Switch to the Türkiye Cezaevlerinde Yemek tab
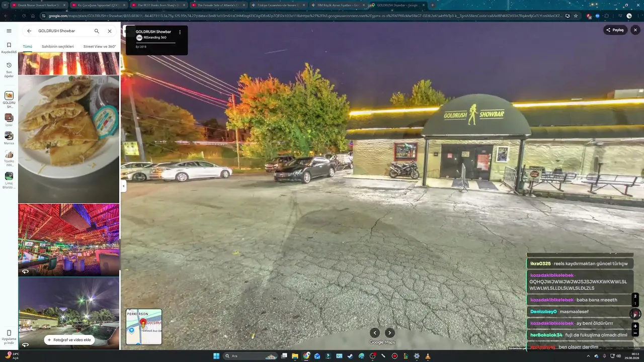 point(278,5)
